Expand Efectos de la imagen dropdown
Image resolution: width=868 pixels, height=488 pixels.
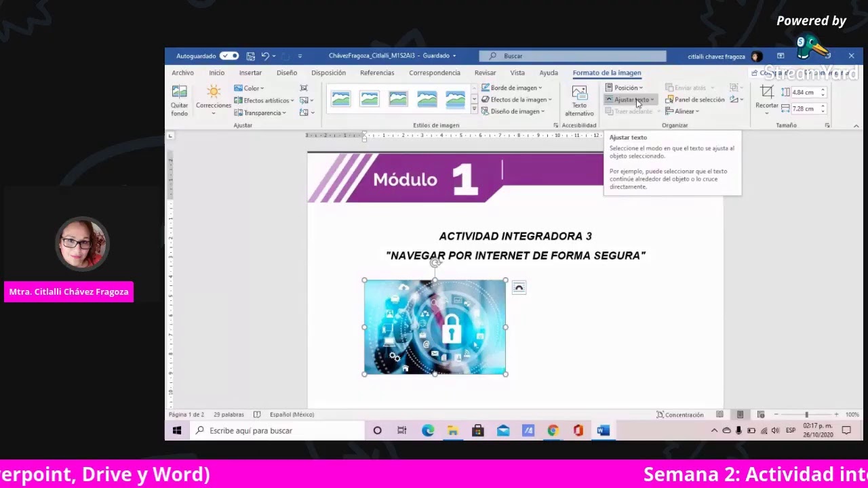pyautogui.click(x=517, y=100)
